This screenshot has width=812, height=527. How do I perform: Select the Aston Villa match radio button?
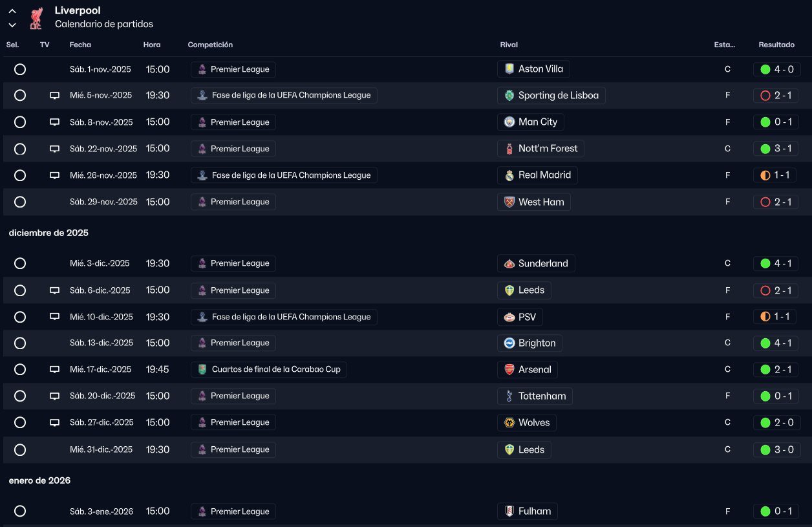pos(20,69)
